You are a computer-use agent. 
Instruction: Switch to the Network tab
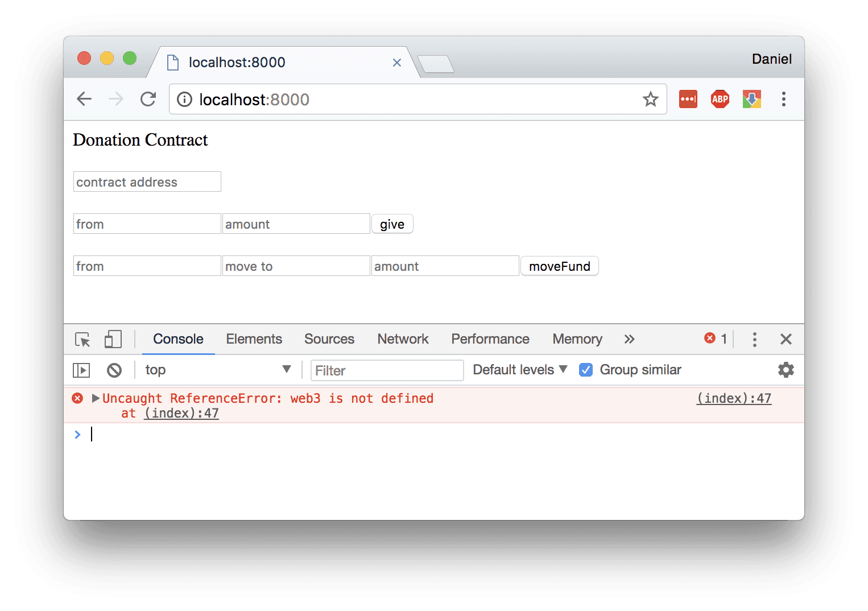click(403, 339)
